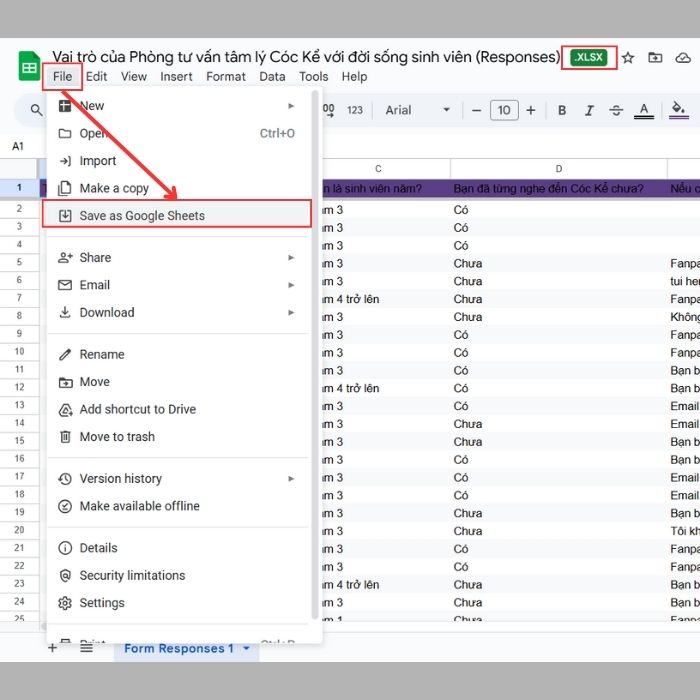Open Details from the File menu
This screenshot has height=700, width=700.
coord(176,548)
